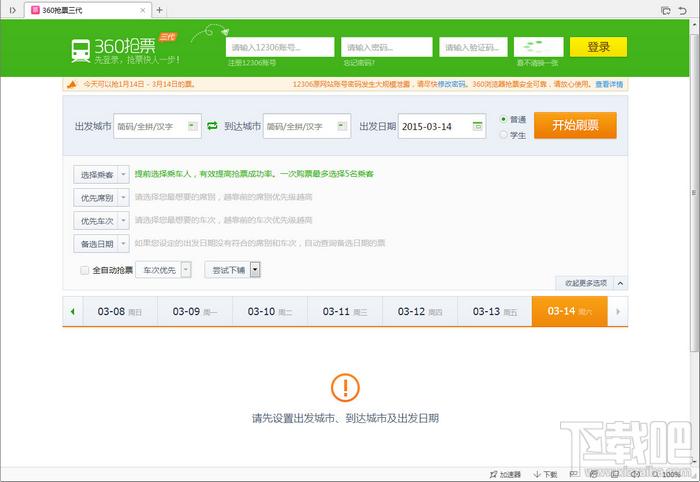Open the arrival city picker icon
Image resolution: width=700 pixels, height=482 pixels.
pyautogui.click(x=342, y=126)
